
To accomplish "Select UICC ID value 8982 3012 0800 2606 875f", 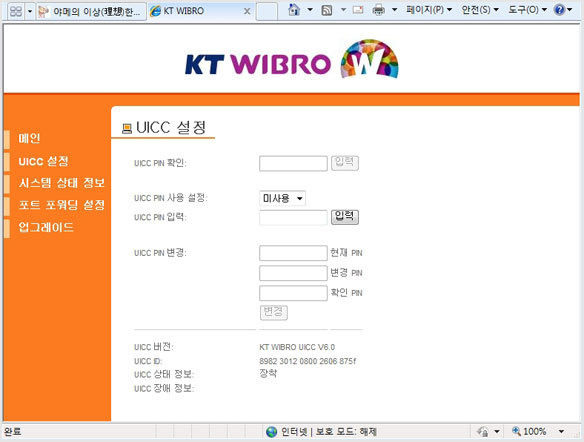I will click(x=308, y=361).
